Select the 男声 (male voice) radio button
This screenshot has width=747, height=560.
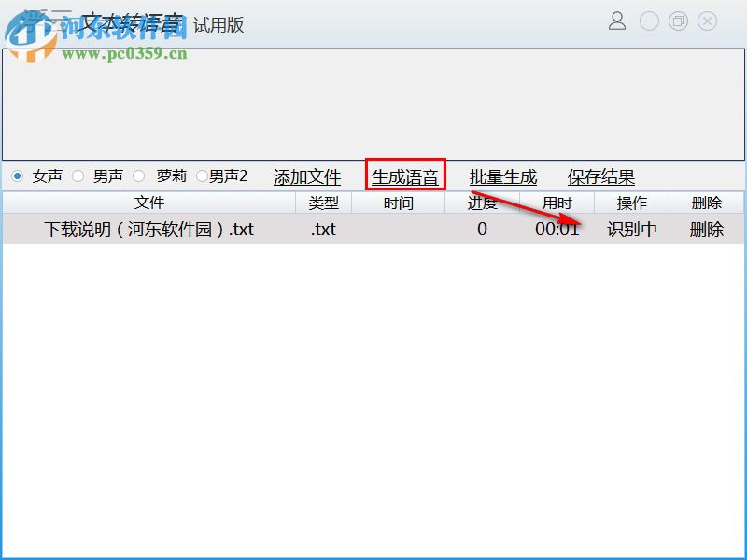(x=79, y=175)
